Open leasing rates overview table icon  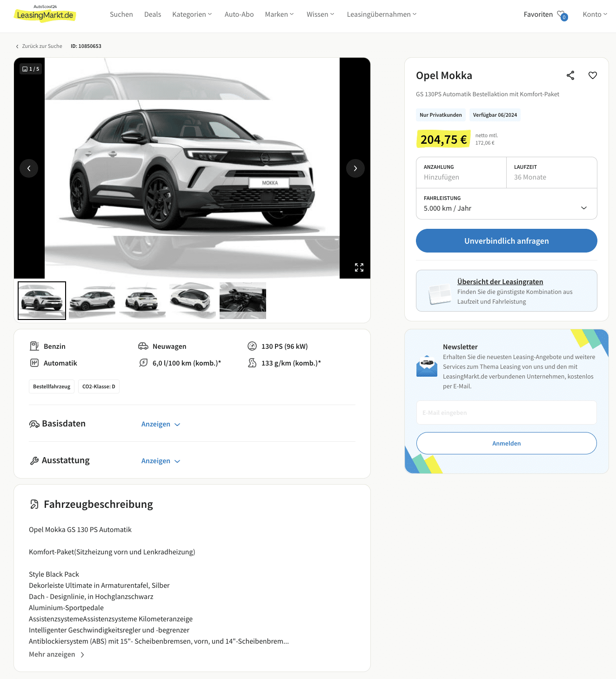440,293
